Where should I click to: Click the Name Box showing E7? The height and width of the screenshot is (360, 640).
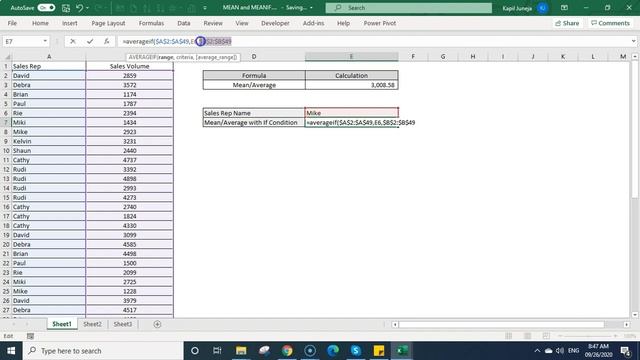[x=22, y=41]
